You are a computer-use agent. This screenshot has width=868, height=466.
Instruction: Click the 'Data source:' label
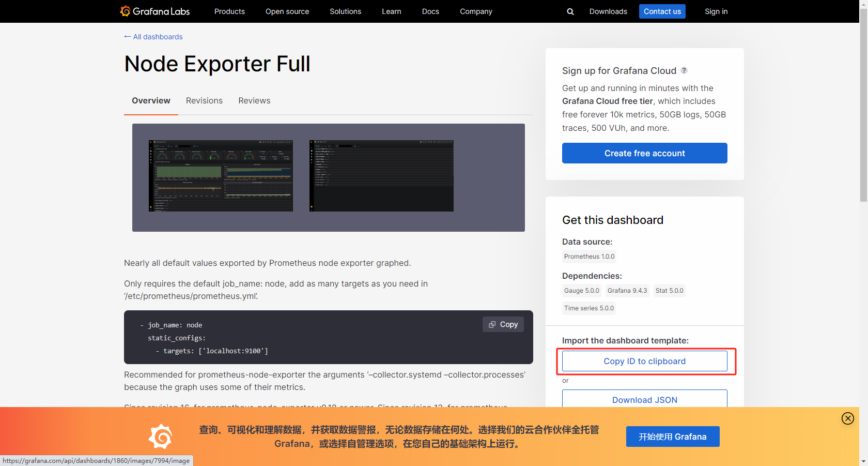tap(587, 242)
